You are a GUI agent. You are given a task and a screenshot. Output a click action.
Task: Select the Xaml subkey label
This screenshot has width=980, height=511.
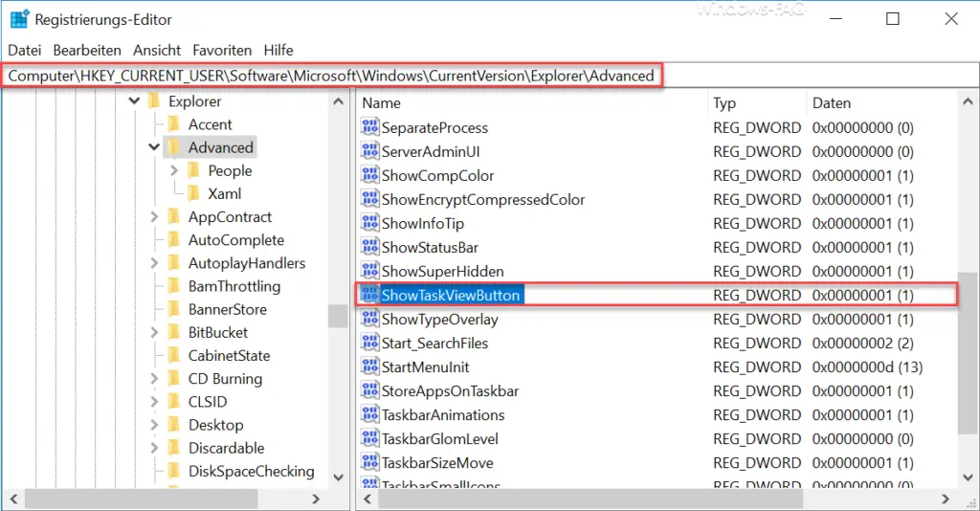click(224, 193)
